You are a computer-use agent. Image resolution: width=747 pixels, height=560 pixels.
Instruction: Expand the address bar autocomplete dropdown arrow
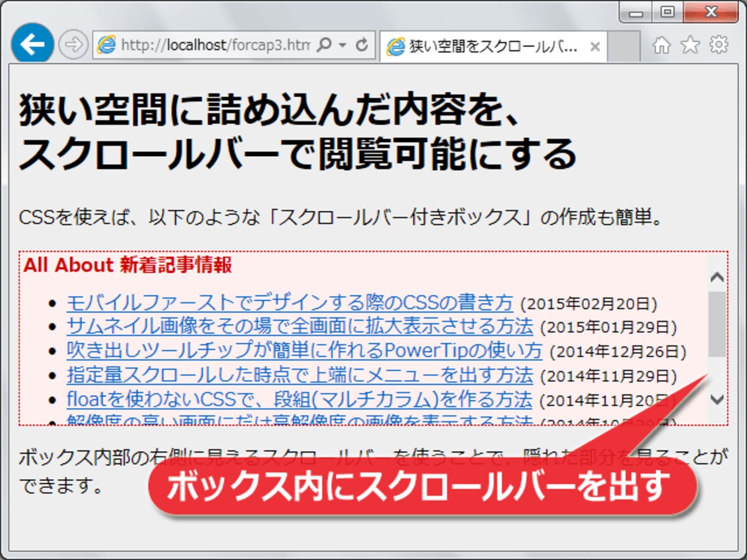tap(342, 45)
